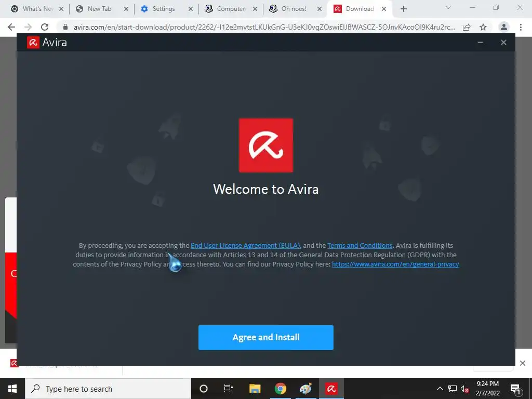
Task: Open Chrome's three-dot menu
Action: click(521, 27)
